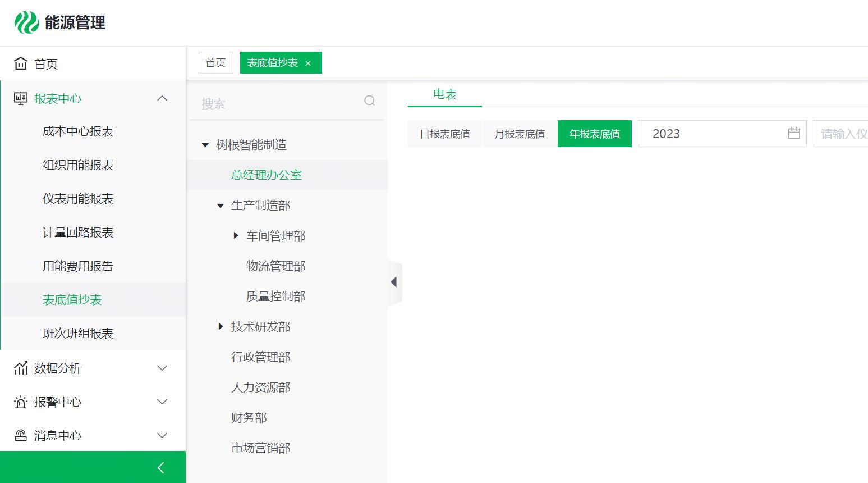Click the 能源管理 logo
Screen dimensions: 868x483
60,22
